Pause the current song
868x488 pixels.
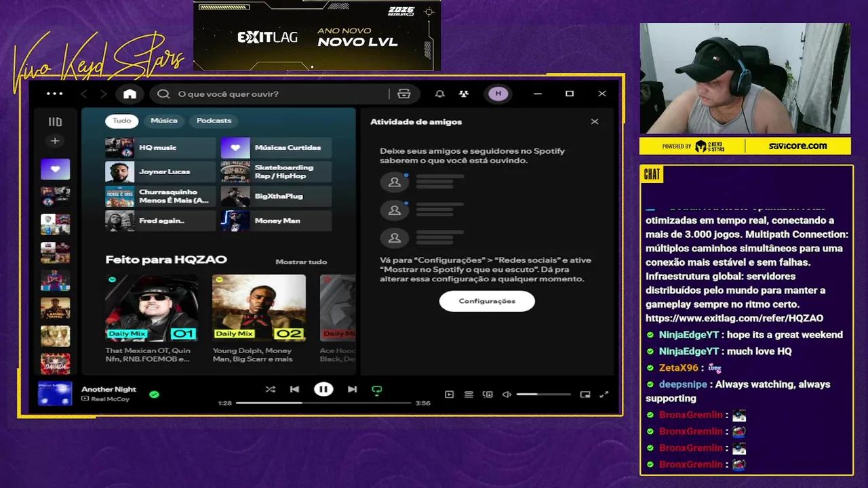click(323, 389)
